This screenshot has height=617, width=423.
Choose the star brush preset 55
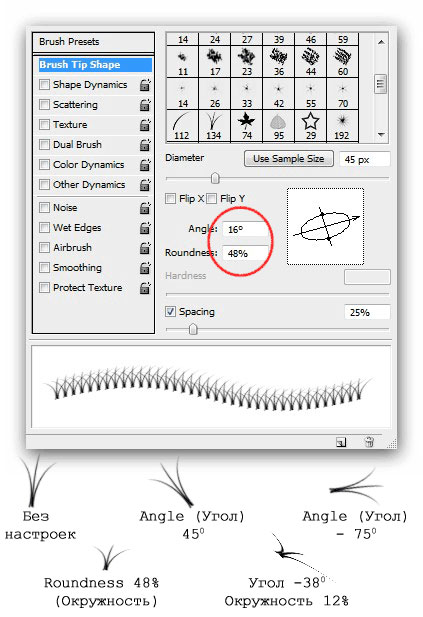click(311, 94)
